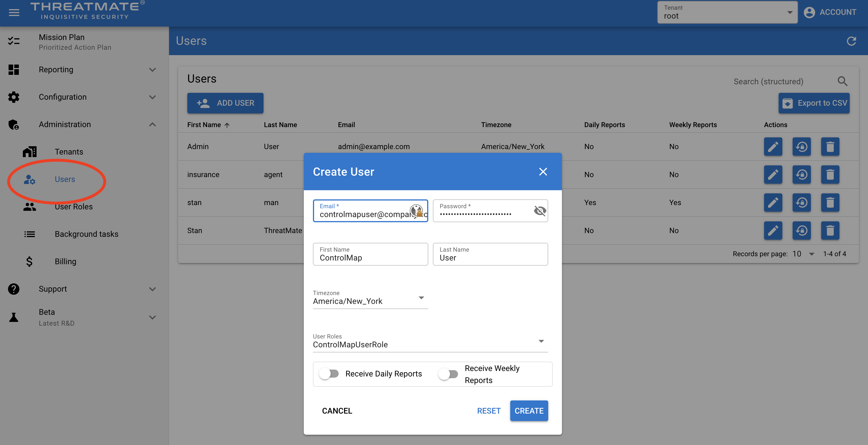Enable Receive Daily Reports switch
The image size is (868, 445).
coord(329,374)
